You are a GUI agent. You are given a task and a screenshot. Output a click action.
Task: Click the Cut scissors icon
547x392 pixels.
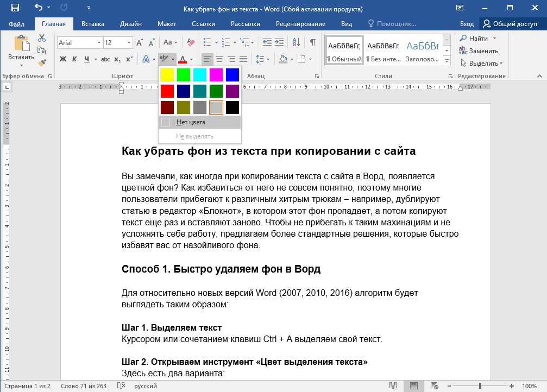(x=42, y=37)
